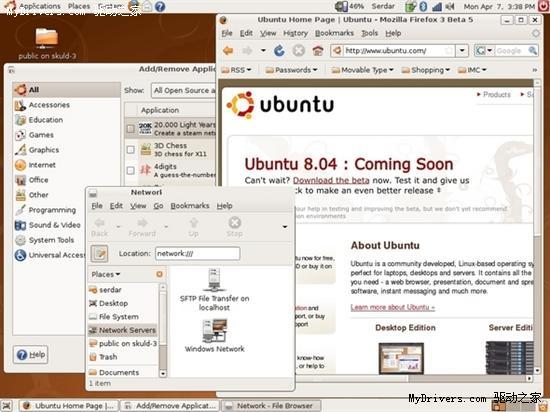Open SFTP File Transfer on localhost
Viewport: 550px width, 412px height.
click(x=214, y=290)
